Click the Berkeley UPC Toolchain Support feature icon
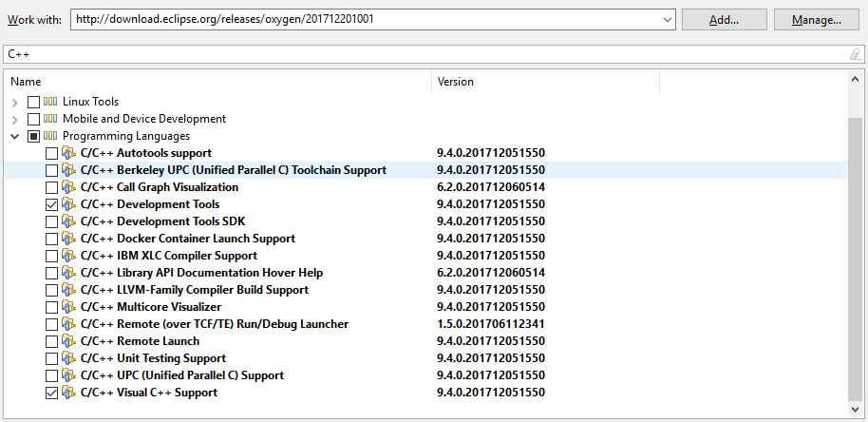868x422 pixels. (x=68, y=170)
